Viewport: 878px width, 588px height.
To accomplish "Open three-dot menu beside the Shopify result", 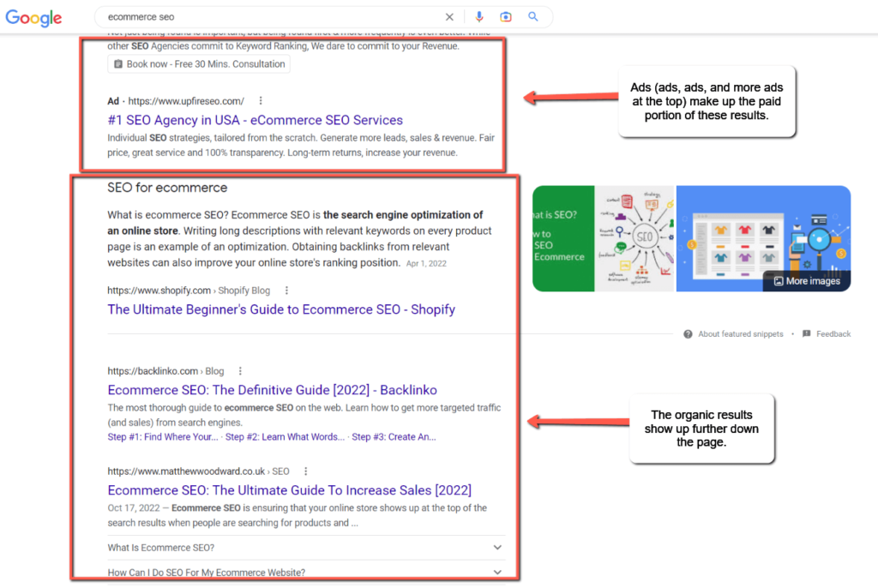I will [286, 290].
